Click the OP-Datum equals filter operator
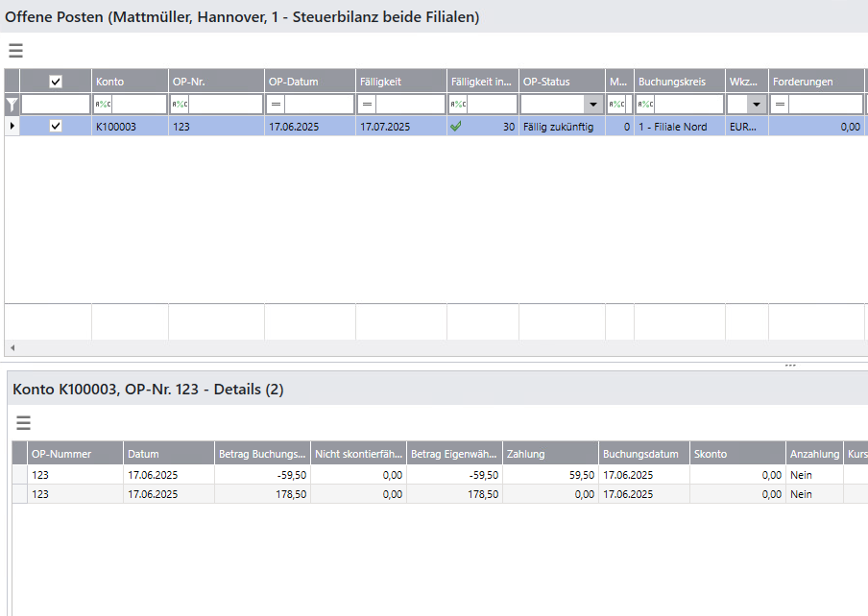 276,105
